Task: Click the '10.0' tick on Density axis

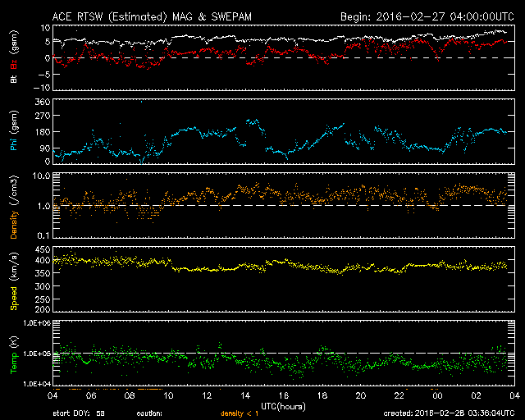Action: click(40, 176)
